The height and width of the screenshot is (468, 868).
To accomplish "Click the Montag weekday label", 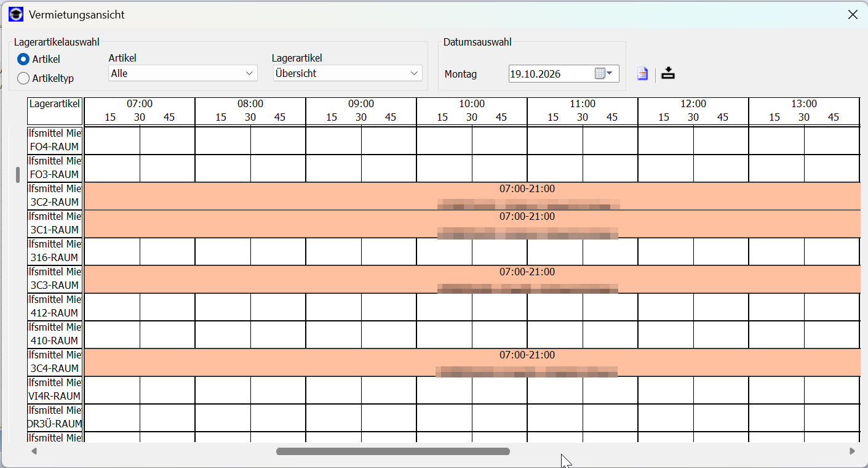I will tap(461, 74).
